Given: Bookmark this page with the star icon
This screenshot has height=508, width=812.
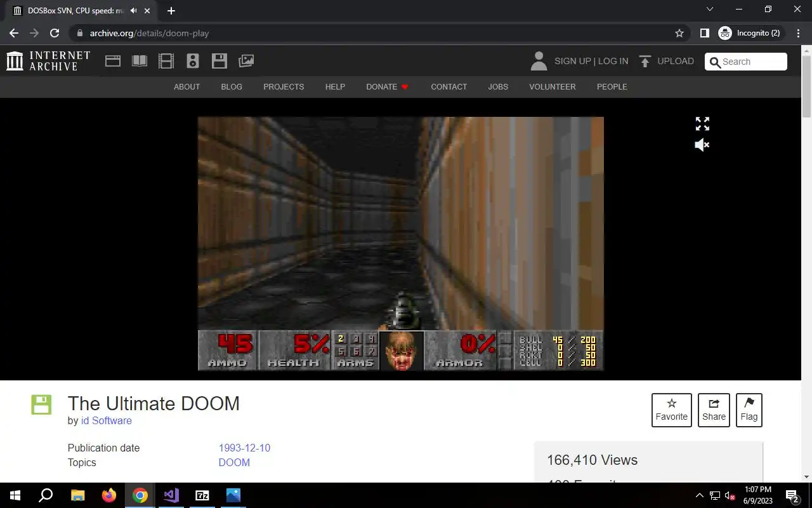Looking at the screenshot, I should tap(679, 33).
